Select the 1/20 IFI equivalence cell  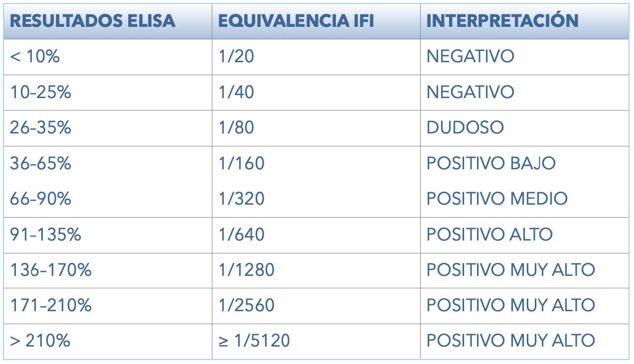(316, 57)
